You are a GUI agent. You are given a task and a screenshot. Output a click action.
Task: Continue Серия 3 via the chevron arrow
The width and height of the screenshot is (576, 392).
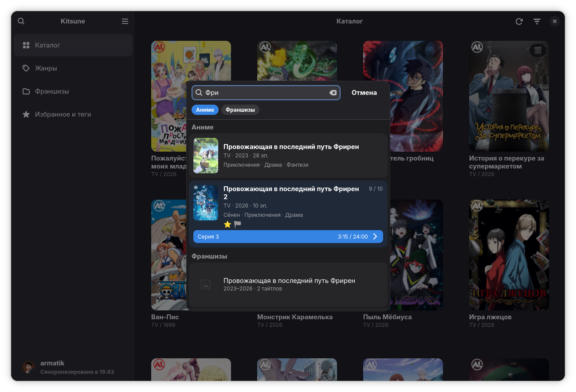pyautogui.click(x=375, y=236)
